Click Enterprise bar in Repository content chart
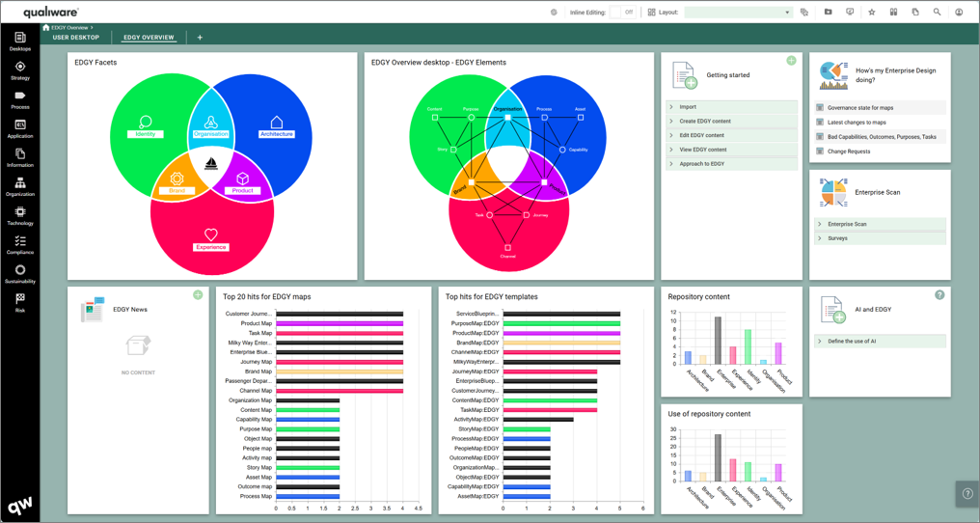980x523 pixels. (x=719, y=341)
